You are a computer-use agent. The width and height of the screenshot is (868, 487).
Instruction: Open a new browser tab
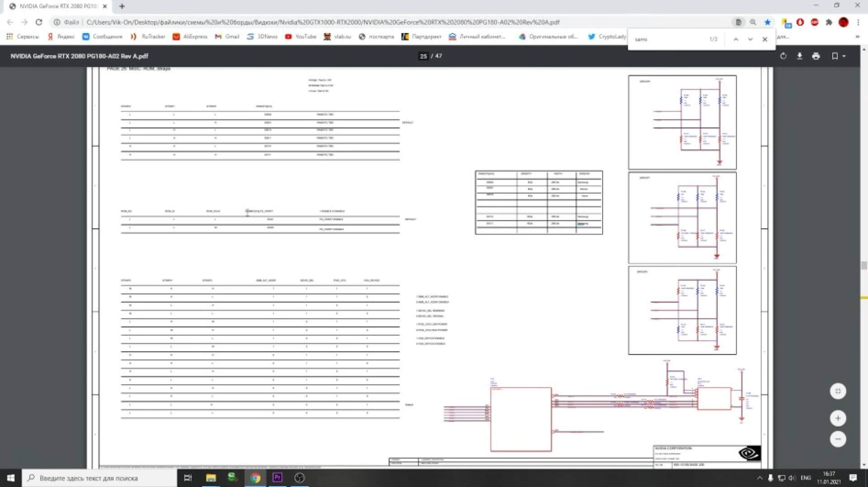pyautogui.click(x=122, y=6)
